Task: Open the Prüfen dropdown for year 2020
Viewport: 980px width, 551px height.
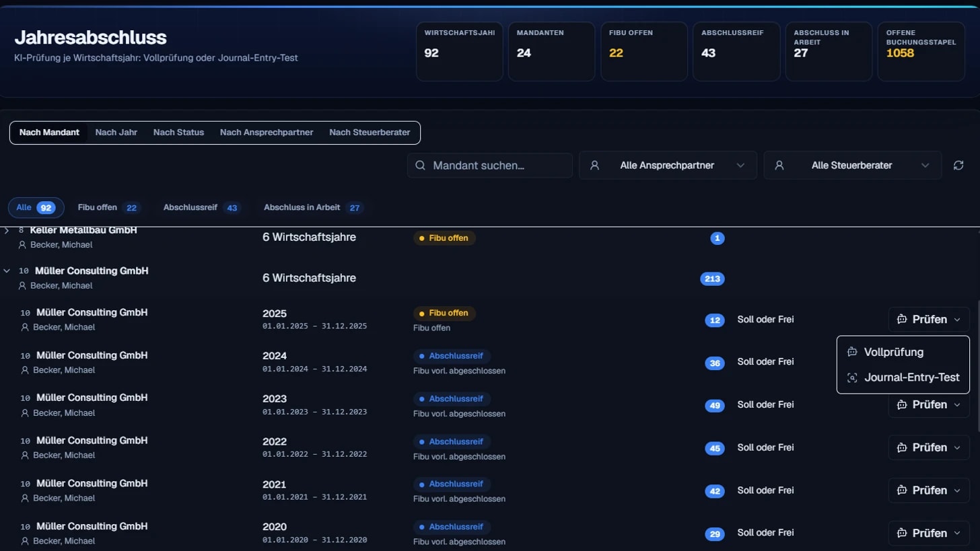Action: [x=929, y=534]
